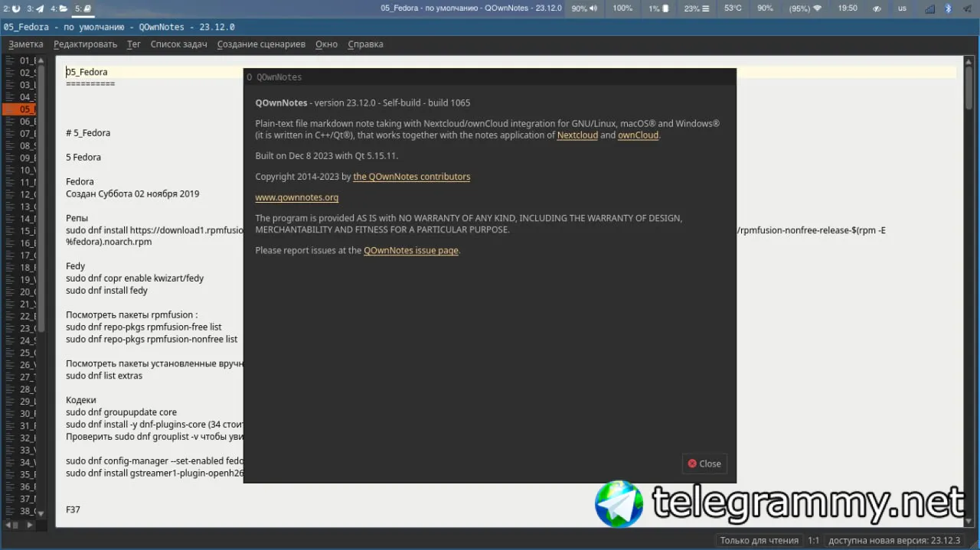The height and width of the screenshot is (550, 980).
Task: Click the 'Репы' line in editor
Action: (x=77, y=218)
